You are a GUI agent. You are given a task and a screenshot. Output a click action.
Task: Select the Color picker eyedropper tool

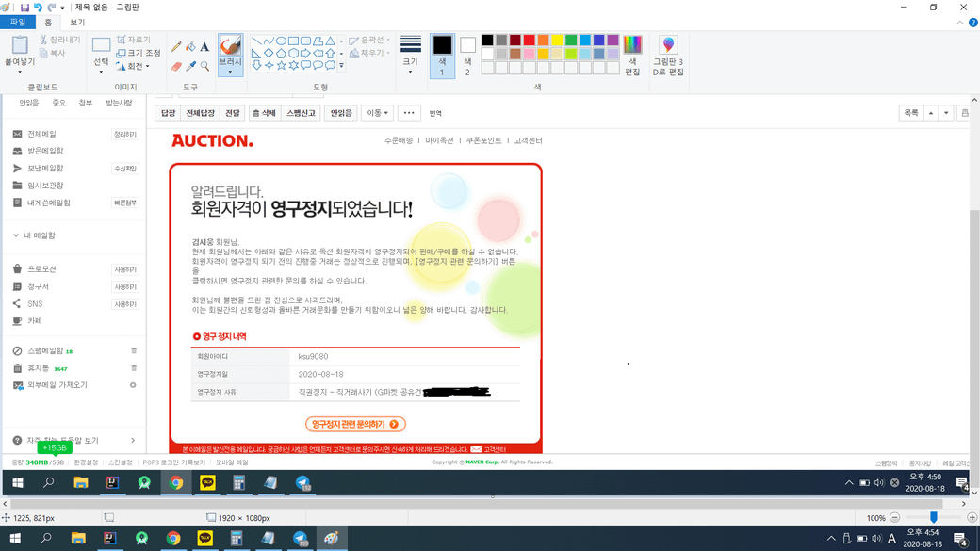click(190, 67)
